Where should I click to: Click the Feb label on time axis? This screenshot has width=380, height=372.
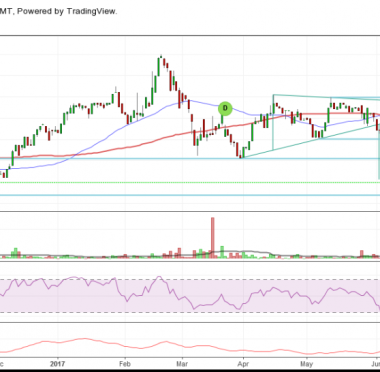click(x=125, y=363)
